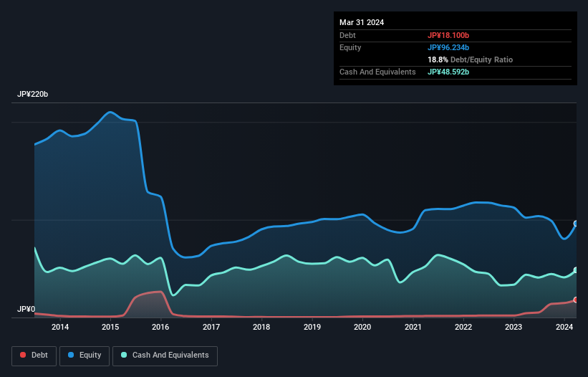Image resolution: width=588 pixels, height=377 pixels.
Task: Click the JP¥96.234b equity value
Action: [448, 47]
